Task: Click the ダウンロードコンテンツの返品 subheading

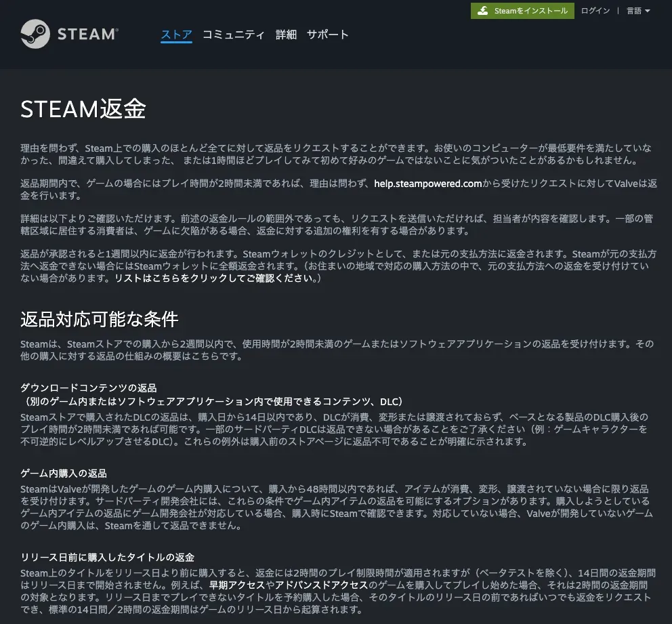Action: point(89,388)
